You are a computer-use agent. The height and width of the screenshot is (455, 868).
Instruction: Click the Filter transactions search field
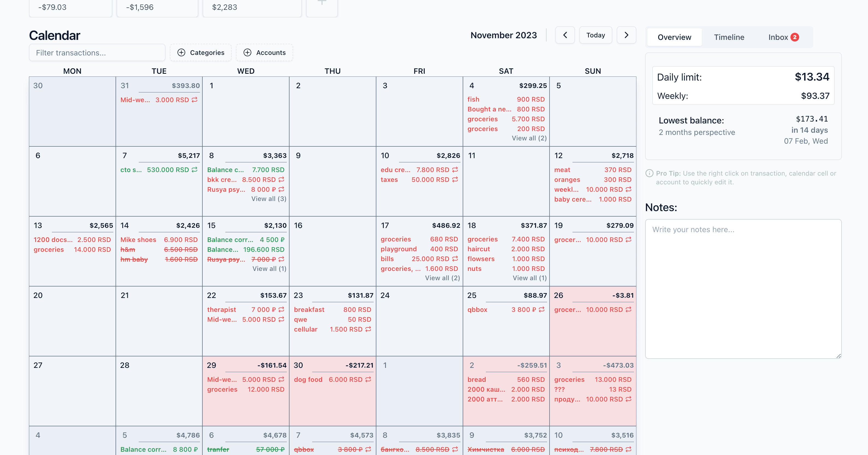[97, 53]
